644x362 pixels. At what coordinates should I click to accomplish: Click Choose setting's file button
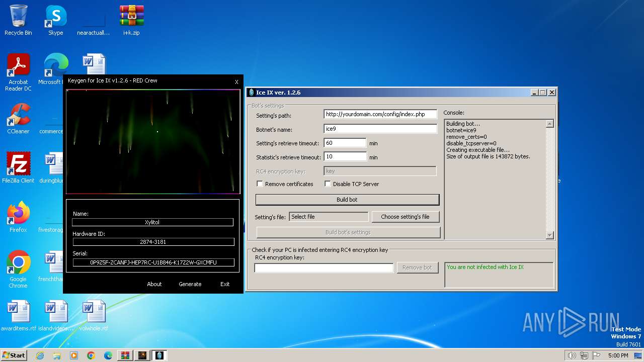pos(405,217)
